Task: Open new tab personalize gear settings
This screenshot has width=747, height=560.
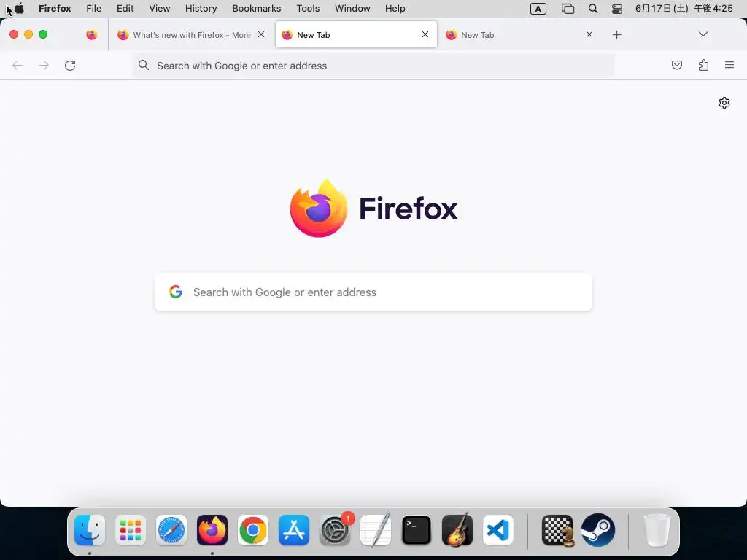Action: [724, 103]
